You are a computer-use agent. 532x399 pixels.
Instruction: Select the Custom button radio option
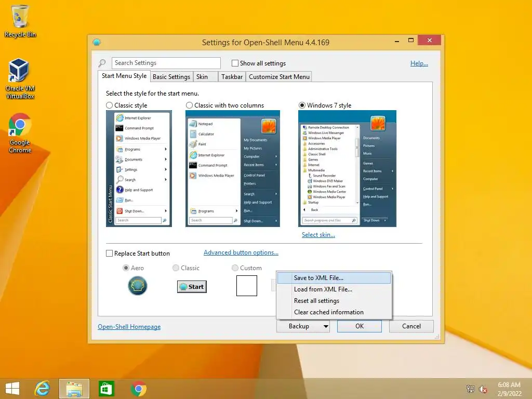pyautogui.click(x=235, y=268)
